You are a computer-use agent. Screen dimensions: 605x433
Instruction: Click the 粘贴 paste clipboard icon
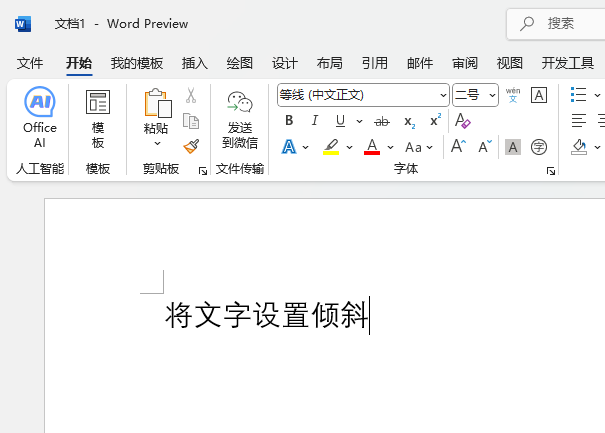[x=158, y=103]
